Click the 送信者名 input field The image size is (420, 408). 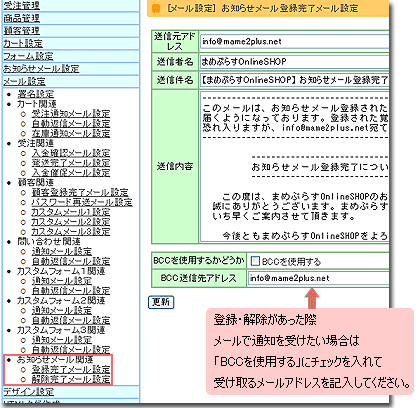[294, 62]
